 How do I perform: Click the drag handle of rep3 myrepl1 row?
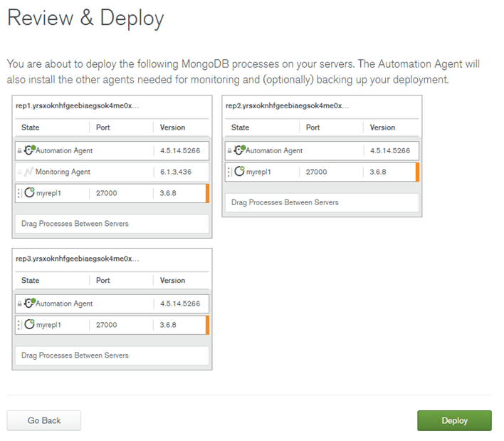pyautogui.click(x=19, y=325)
